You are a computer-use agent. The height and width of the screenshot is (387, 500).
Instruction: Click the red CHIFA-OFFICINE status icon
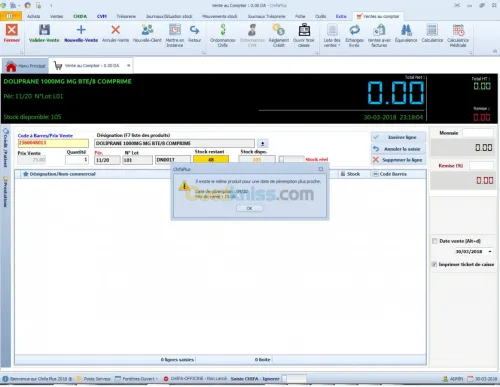166,379
